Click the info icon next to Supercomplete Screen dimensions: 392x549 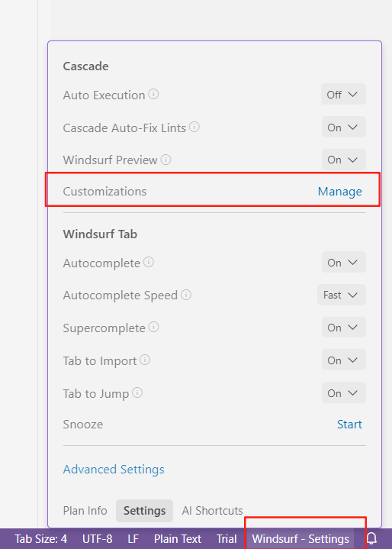pyautogui.click(x=153, y=327)
